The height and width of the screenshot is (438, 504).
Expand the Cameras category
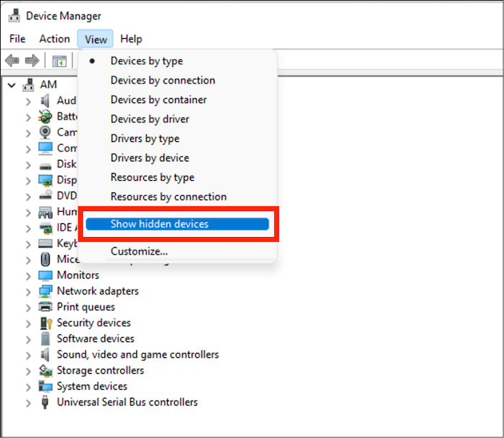[x=28, y=133]
